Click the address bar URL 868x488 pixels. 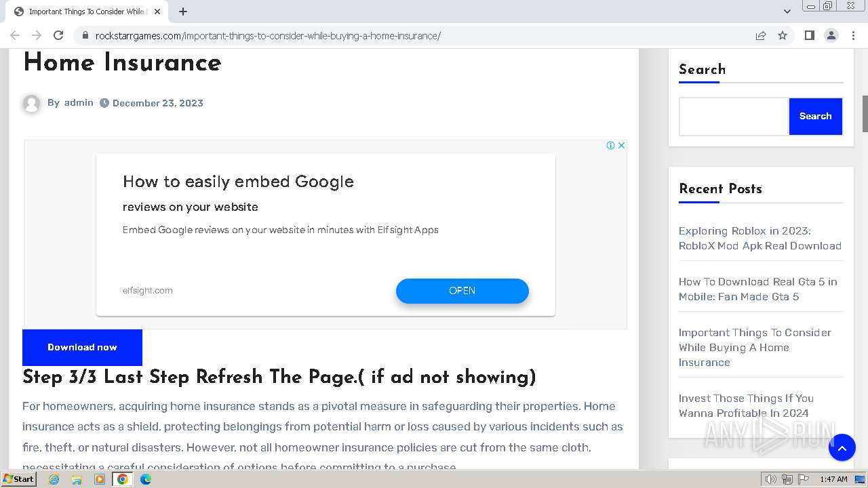(268, 35)
